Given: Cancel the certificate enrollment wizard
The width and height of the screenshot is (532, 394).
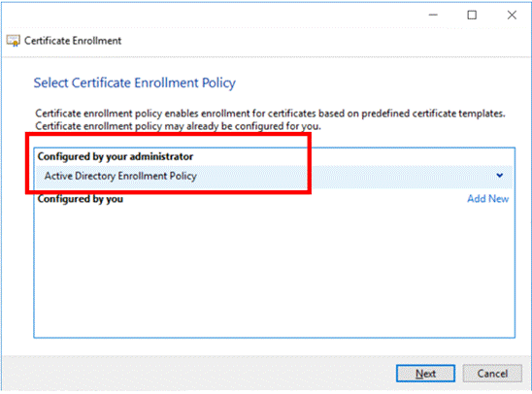Looking at the screenshot, I should (492, 374).
